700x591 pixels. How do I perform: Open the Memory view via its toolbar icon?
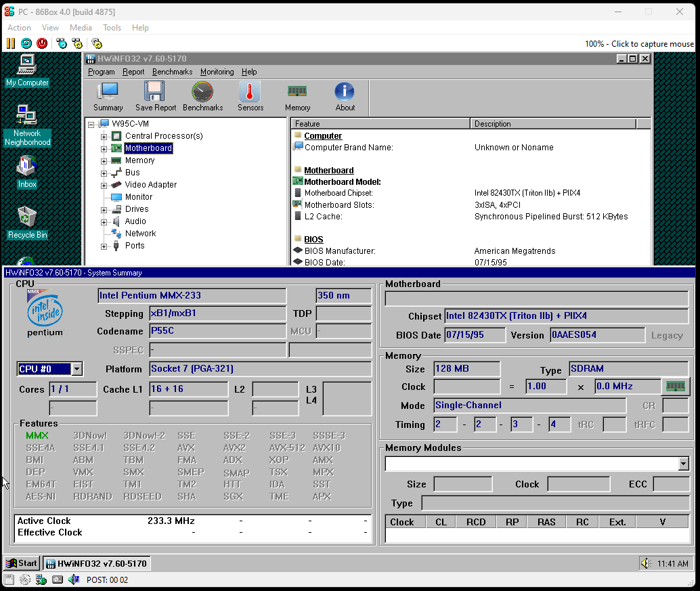tap(297, 96)
